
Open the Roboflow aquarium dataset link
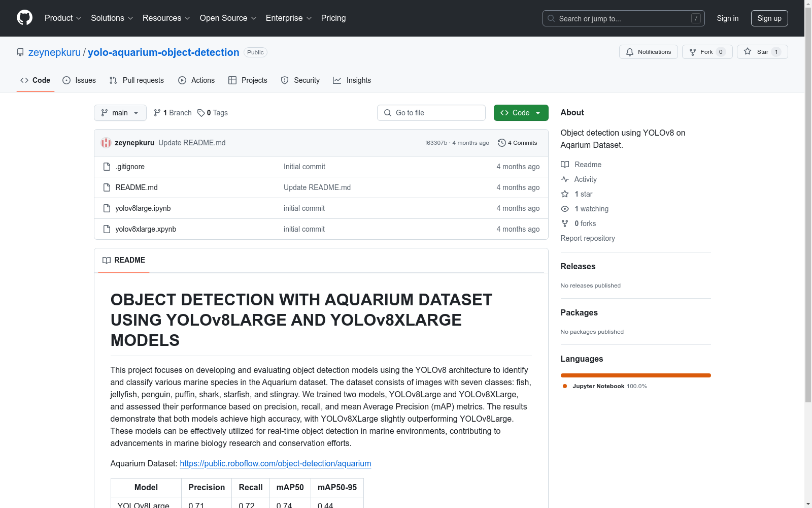point(276,463)
